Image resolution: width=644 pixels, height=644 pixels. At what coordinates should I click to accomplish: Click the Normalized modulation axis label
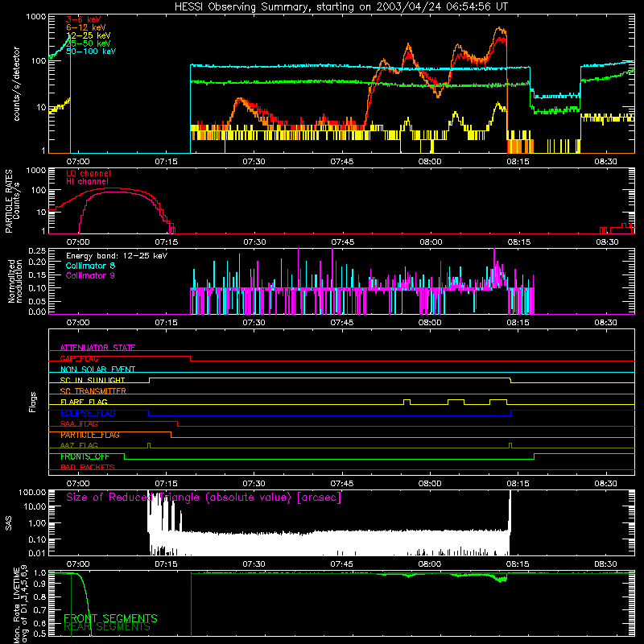[x=14, y=281]
